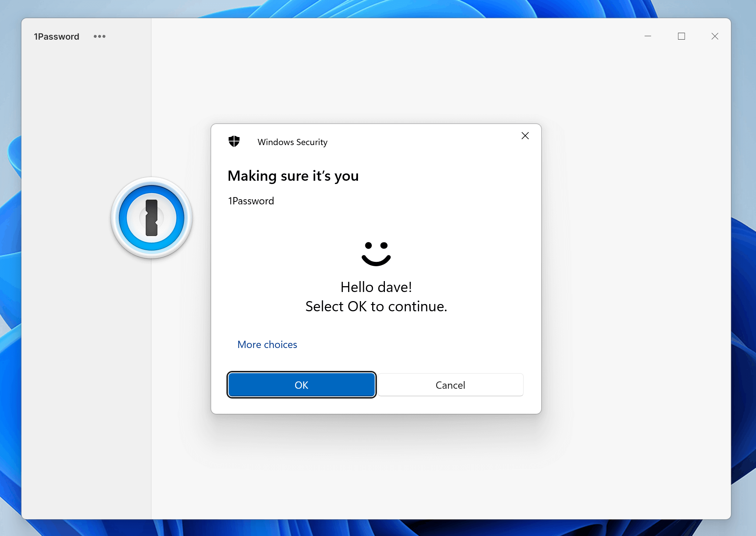Screen dimensions: 756x536
Task: Cancel the Windows Security prompt
Action: (450, 385)
